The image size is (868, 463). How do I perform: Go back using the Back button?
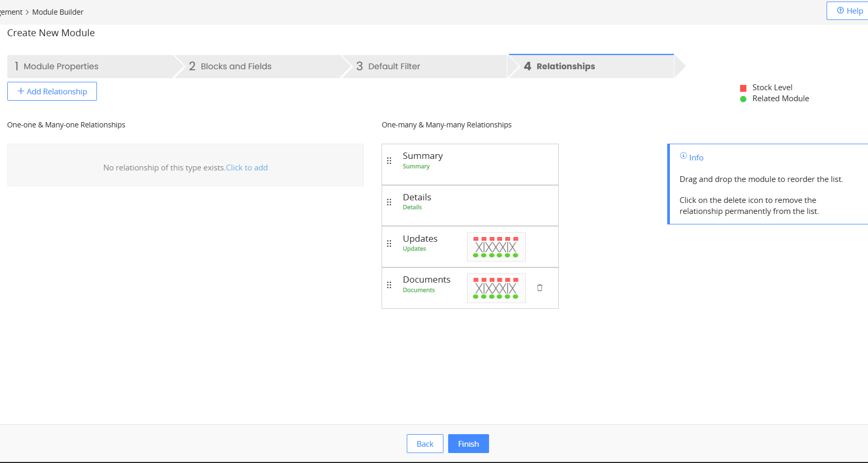[x=425, y=444]
